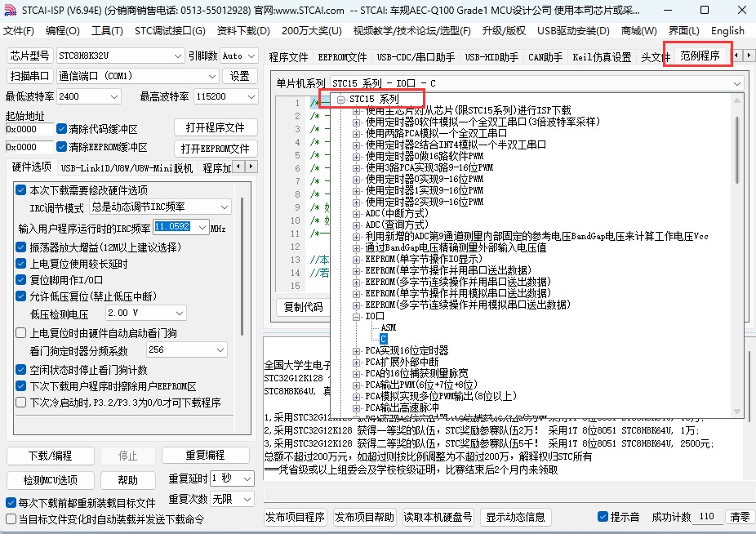Click the 清零 button beside 成功计数
Screen dimensions: 756x534
tap(739, 517)
